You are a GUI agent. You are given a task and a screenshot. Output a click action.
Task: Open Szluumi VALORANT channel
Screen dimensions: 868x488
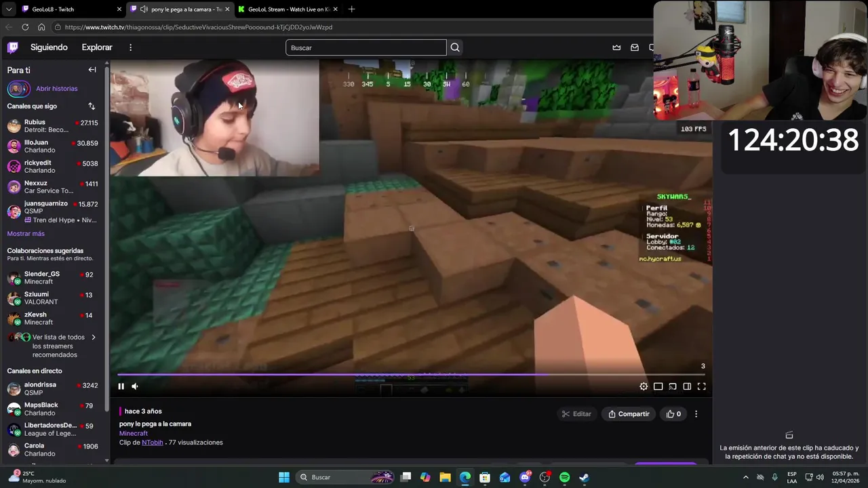point(53,298)
